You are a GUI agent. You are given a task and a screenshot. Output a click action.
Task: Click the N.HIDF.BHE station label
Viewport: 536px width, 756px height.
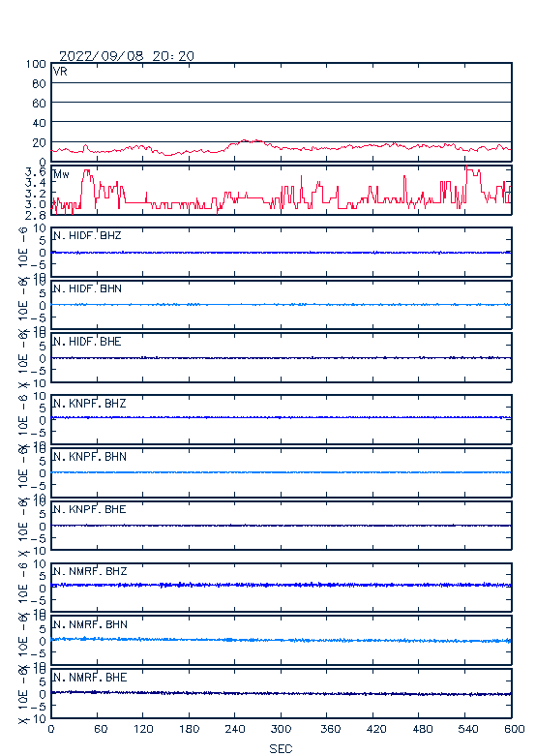coord(87,342)
